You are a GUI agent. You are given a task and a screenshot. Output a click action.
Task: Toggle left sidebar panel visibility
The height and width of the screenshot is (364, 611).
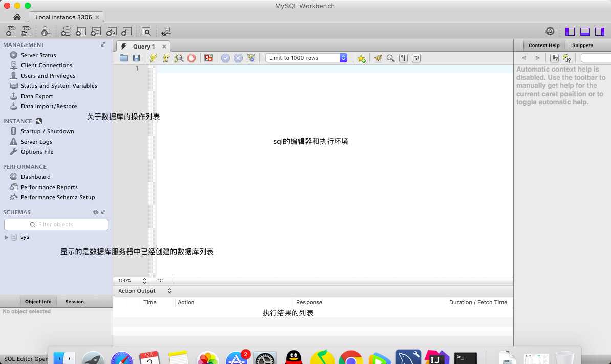coord(570,32)
